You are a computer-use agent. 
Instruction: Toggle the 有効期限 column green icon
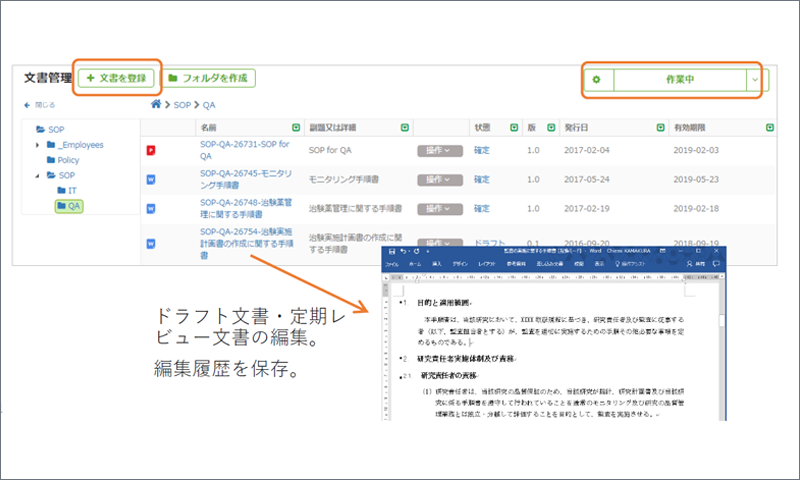[x=770, y=128]
